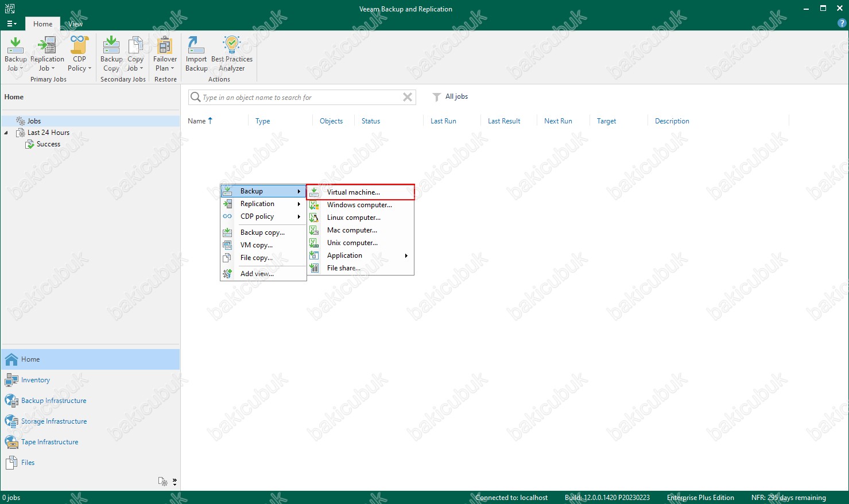849x504 pixels.
Task: Select File share... in the Backup submenu
Action: click(x=360, y=268)
